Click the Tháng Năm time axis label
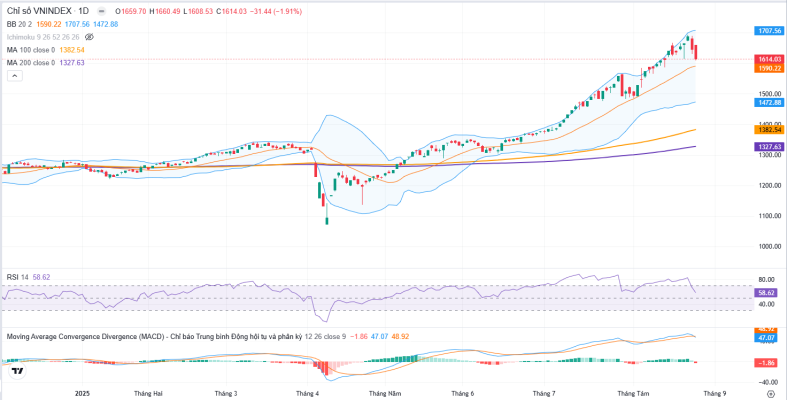787x400 pixels. (x=384, y=394)
